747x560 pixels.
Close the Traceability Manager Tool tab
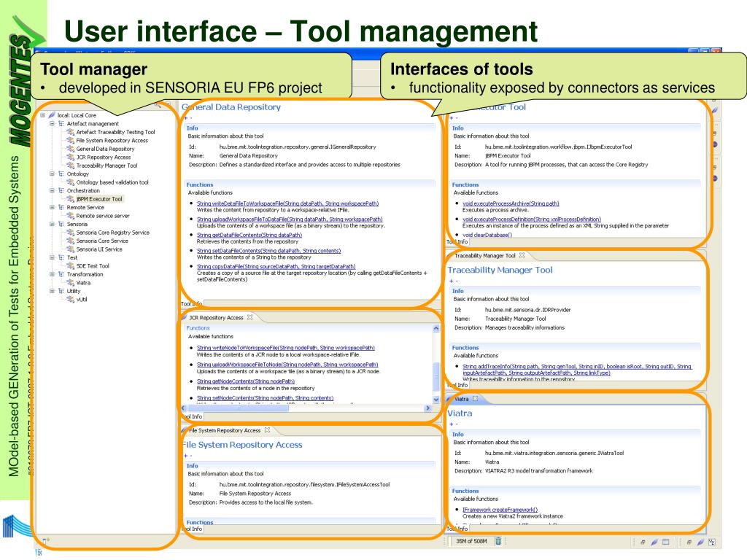pyautogui.click(x=522, y=256)
